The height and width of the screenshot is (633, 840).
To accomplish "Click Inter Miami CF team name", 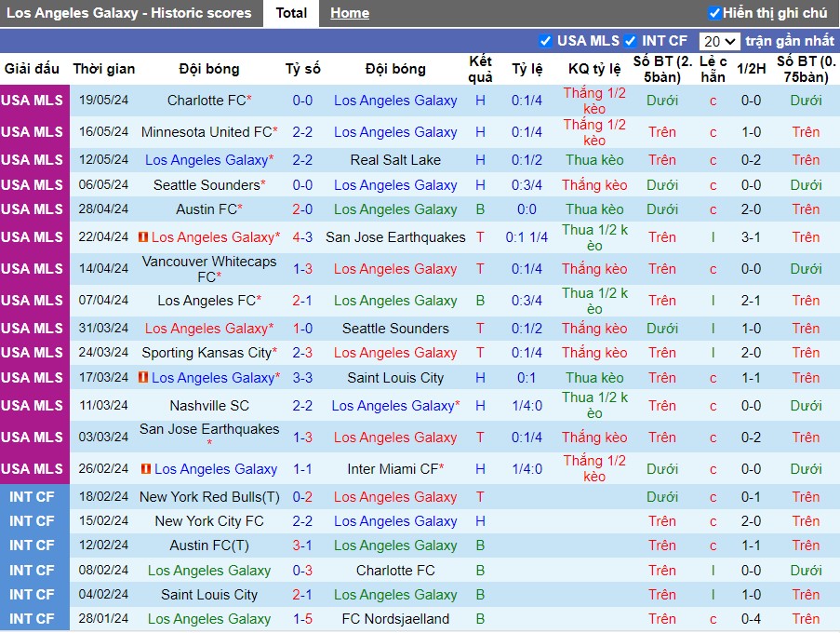I will 393,469.
